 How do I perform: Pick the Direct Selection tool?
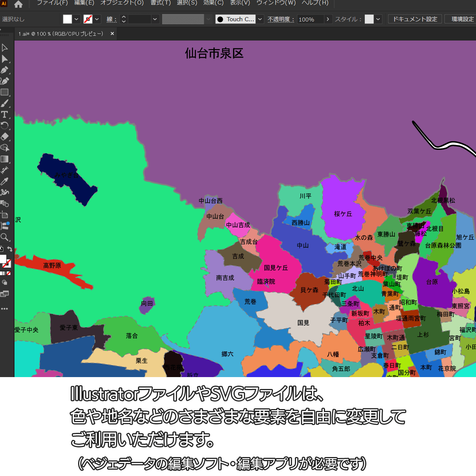click(x=5, y=59)
